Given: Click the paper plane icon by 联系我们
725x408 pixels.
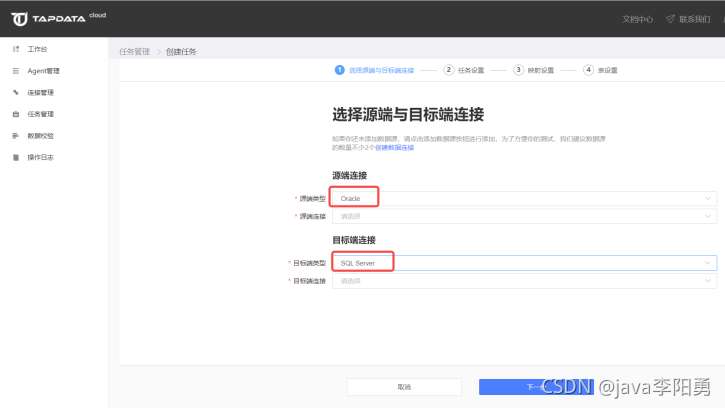Looking at the screenshot, I should click(670, 19).
